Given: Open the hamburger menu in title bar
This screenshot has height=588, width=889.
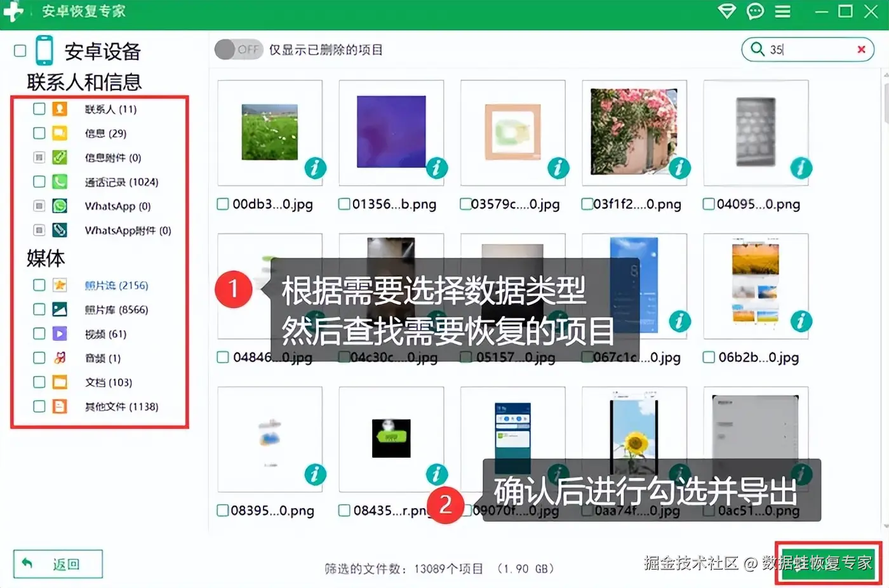Looking at the screenshot, I should (x=783, y=11).
